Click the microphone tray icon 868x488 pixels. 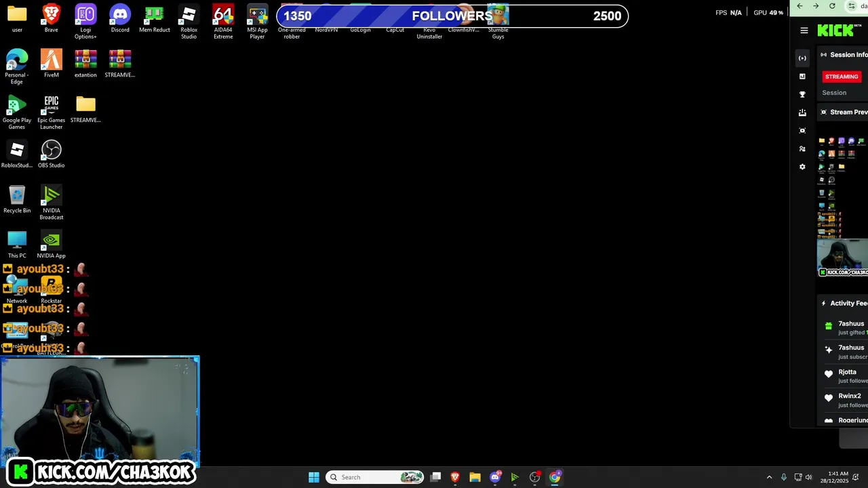(x=784, y=477)
